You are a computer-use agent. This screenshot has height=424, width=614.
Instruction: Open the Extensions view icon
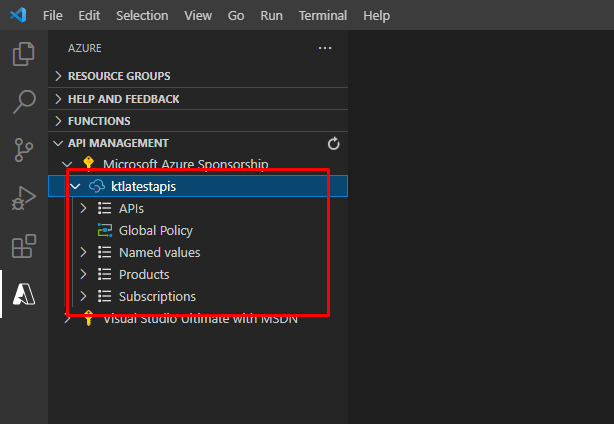[x=24, y=246]
